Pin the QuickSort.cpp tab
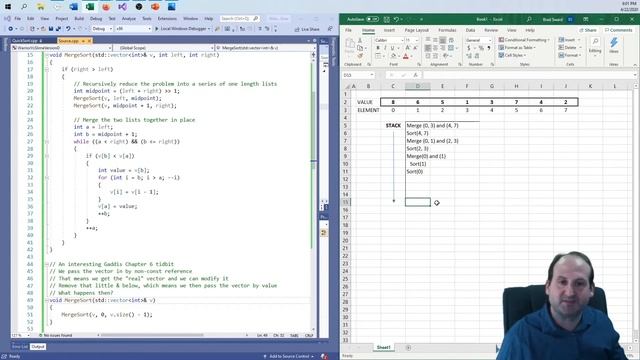This screenshot has height=360, width=640. point(41,41)
